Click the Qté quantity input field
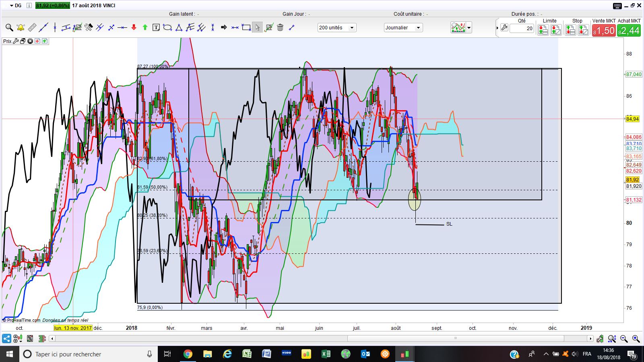644x362 pixels. click(522, 28)
